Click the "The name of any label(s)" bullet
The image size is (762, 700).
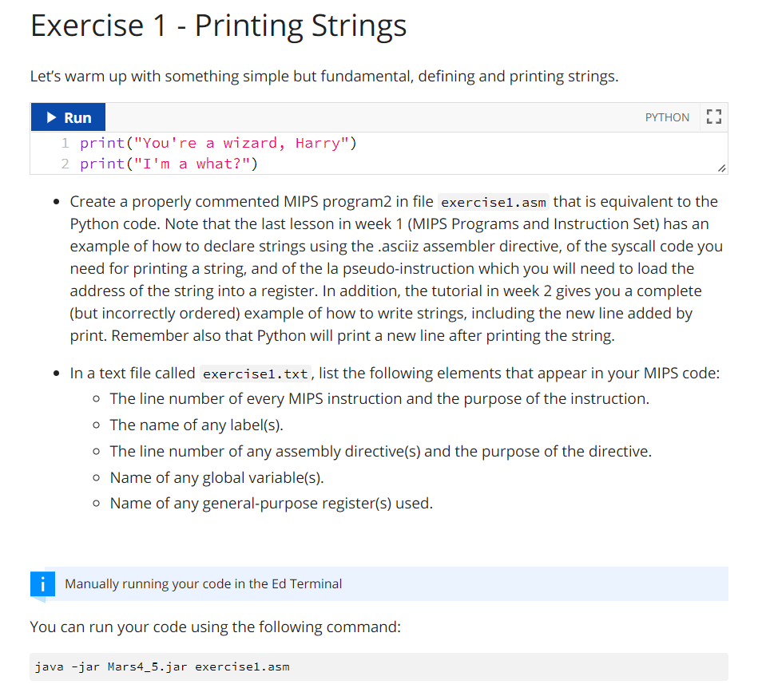tap(196, 425)
